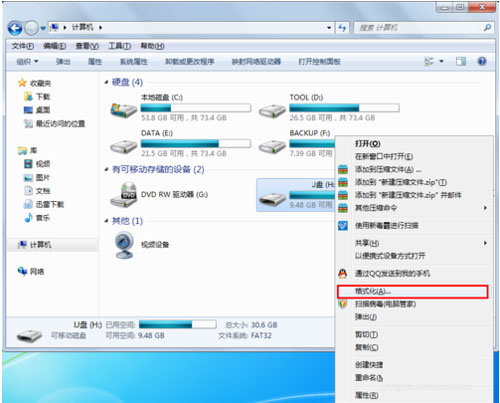Open the 文件(F) menu

[23, 46]
